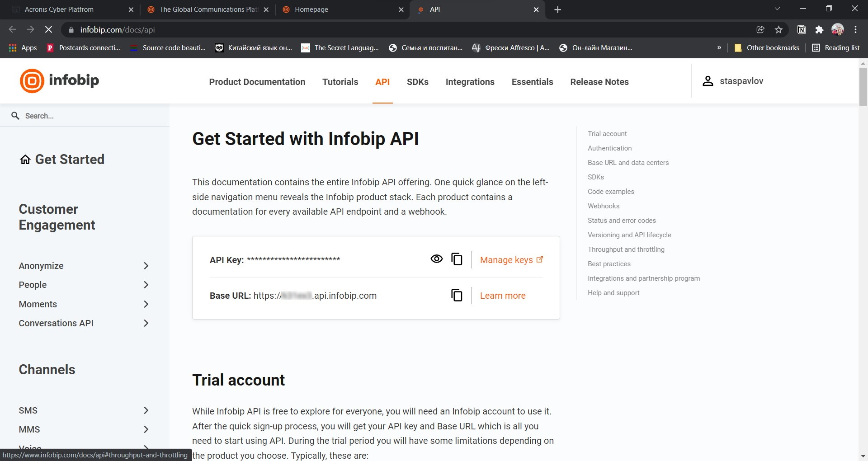Open a new browser tab

pos(558,9)
